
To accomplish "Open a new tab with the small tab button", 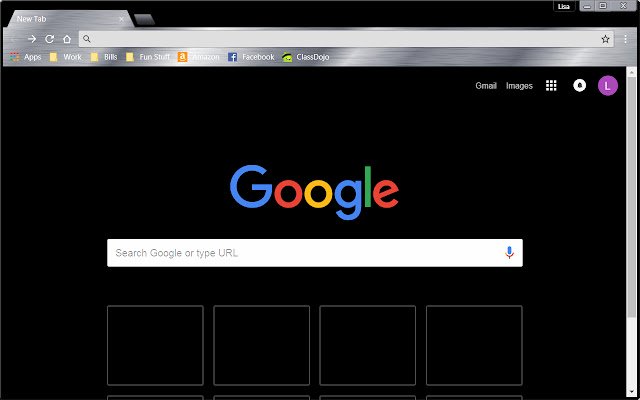I will pos(144,20).
